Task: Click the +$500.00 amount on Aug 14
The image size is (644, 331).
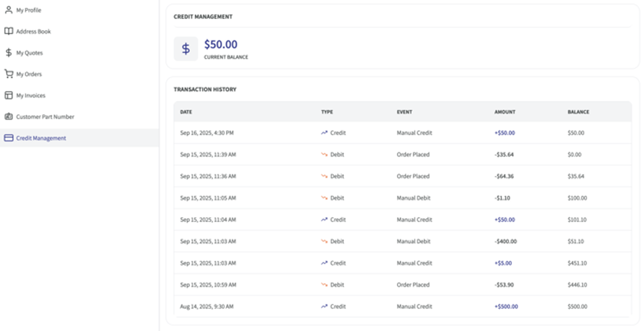Action: [506, 306]
